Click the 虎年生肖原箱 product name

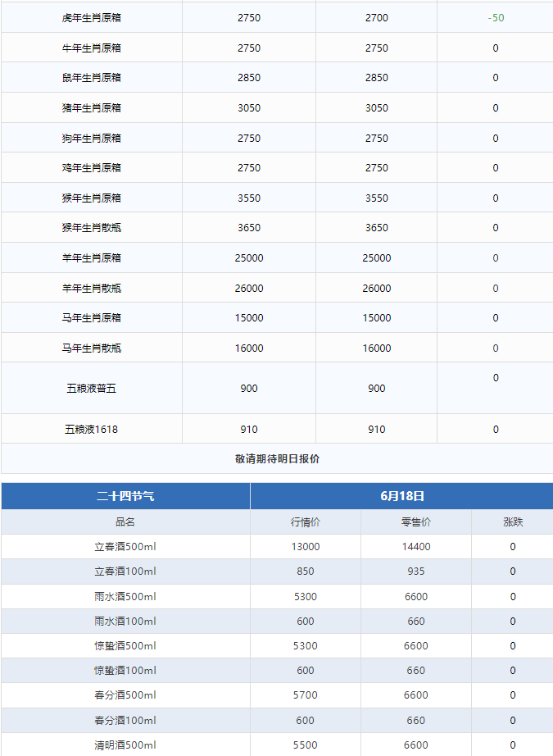(x=92, y=18)
